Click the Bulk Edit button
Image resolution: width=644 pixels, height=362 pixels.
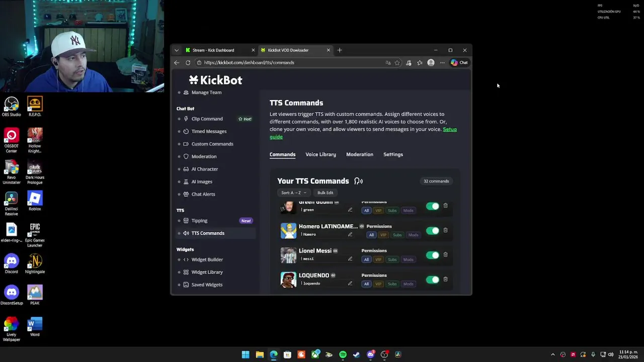click(325, 193)
